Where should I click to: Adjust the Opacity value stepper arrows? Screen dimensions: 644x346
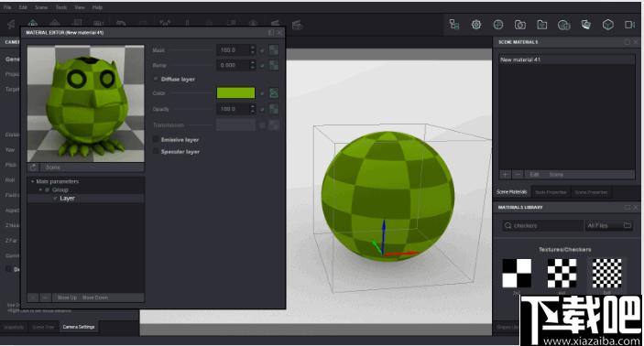tap(253, 109)
